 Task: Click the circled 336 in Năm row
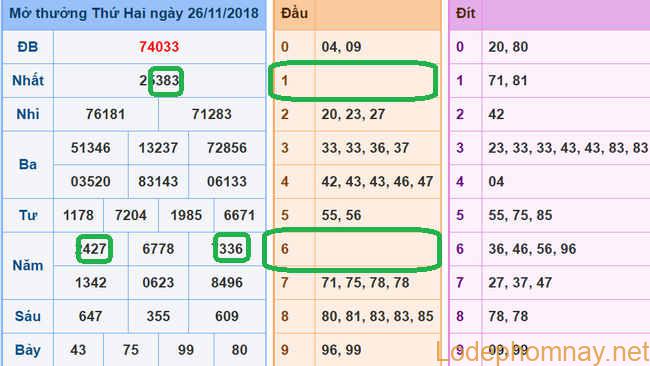click(x=232, y=248)
